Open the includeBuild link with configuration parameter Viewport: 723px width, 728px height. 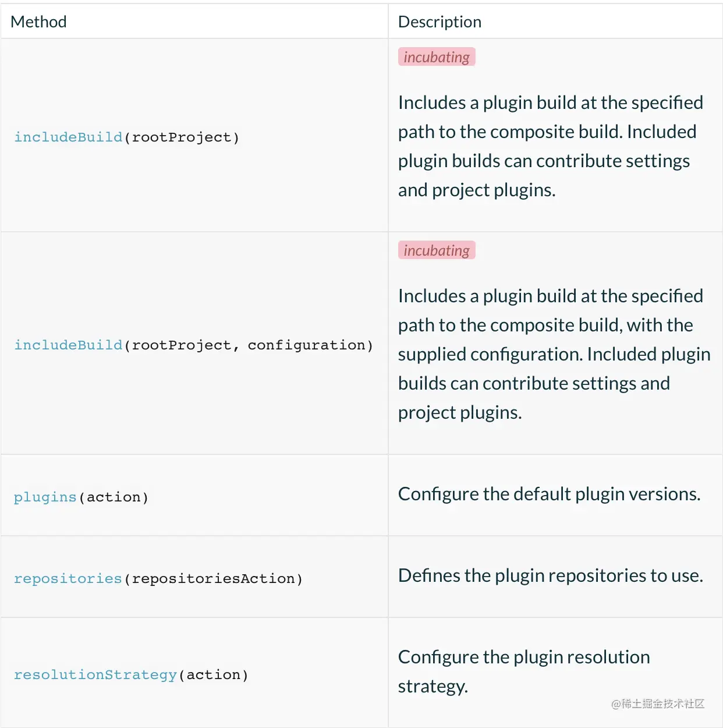pyautogui.click(x=68, y=345)
